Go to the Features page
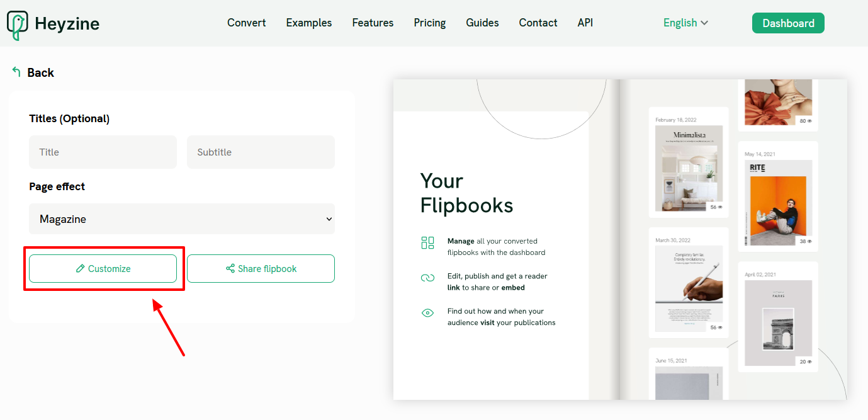The height and width of the screenshot is (420, 868). point(373,23)
